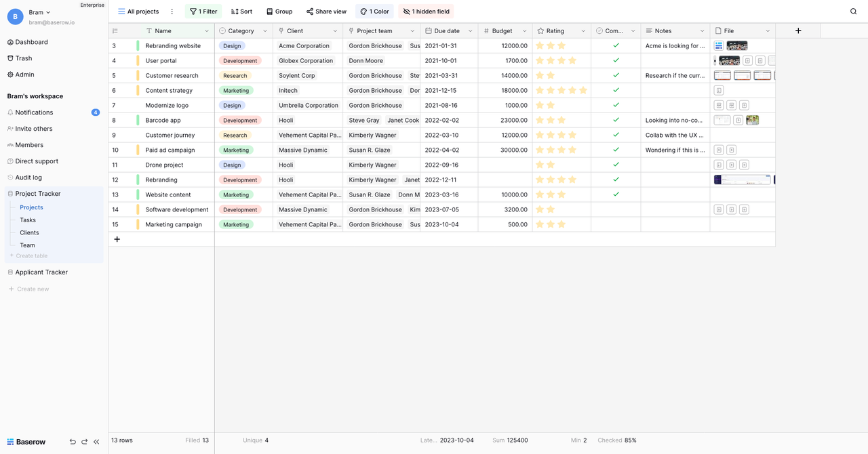Set Drone project rating to three stars
Screen dimensions: 868x454
click(x=561, y=165)
